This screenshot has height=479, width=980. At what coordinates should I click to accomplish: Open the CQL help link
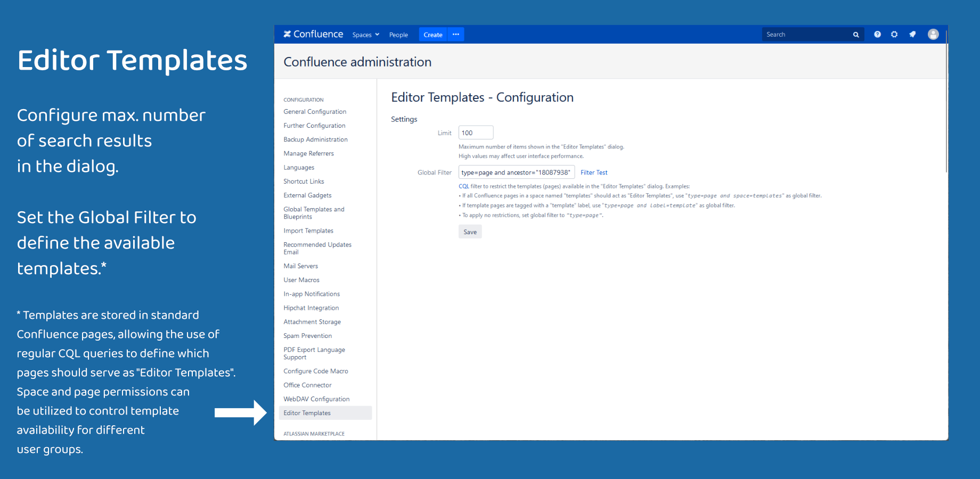click(464, 186)
